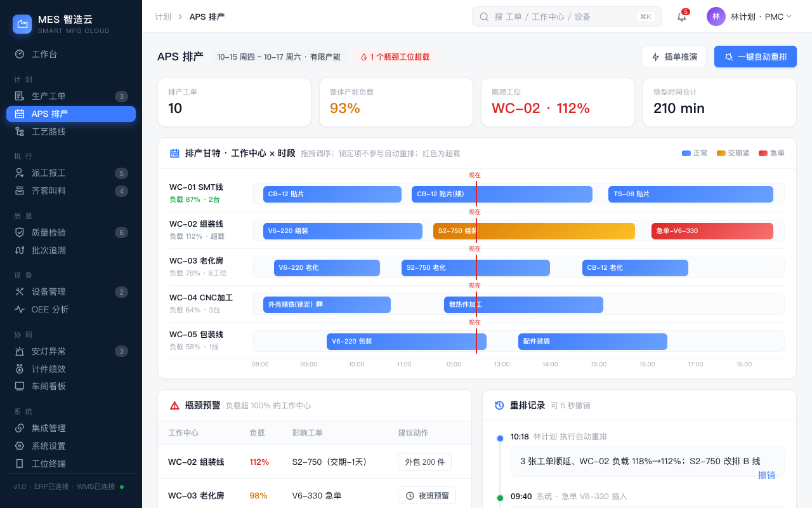Viewport: 812px width, 508px height.
Task: Click the 车间看板 monitor icon
Action: click(x=20, y=386)
